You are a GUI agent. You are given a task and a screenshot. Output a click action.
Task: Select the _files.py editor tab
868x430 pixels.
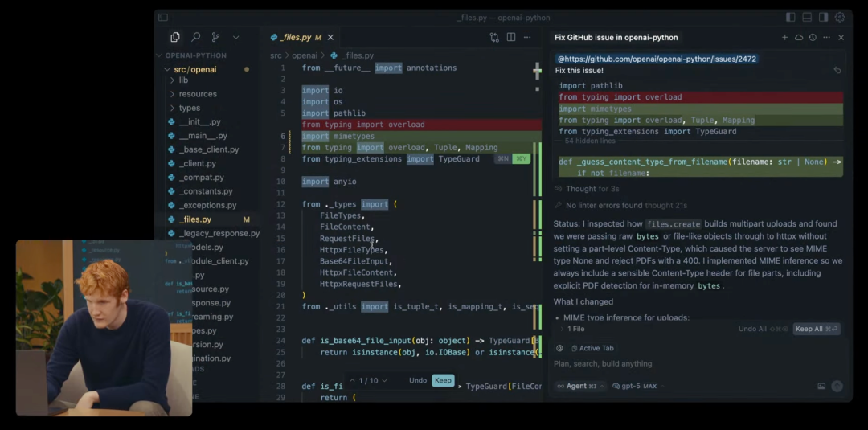pos(296,37)
